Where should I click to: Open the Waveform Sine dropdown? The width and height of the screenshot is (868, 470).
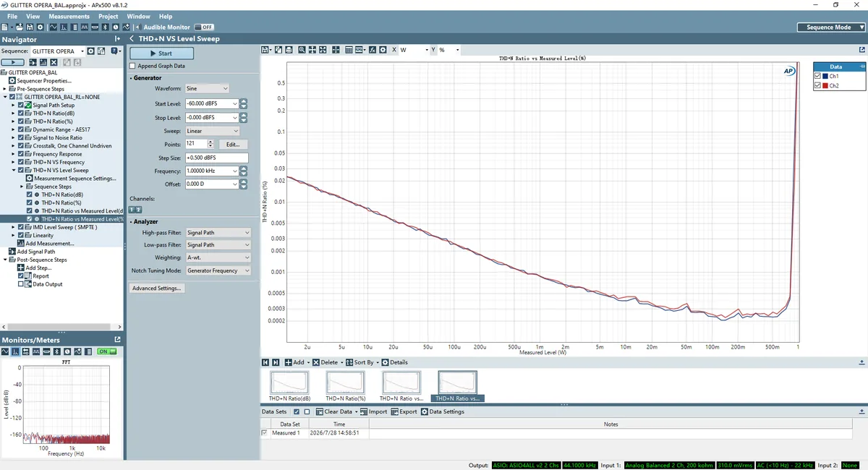click(206, 88)
